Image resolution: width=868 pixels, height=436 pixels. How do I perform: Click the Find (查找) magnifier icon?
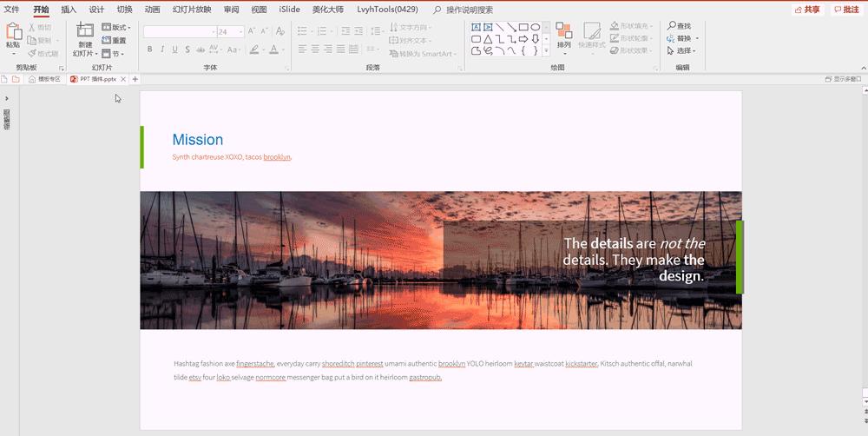pos(672,26)
